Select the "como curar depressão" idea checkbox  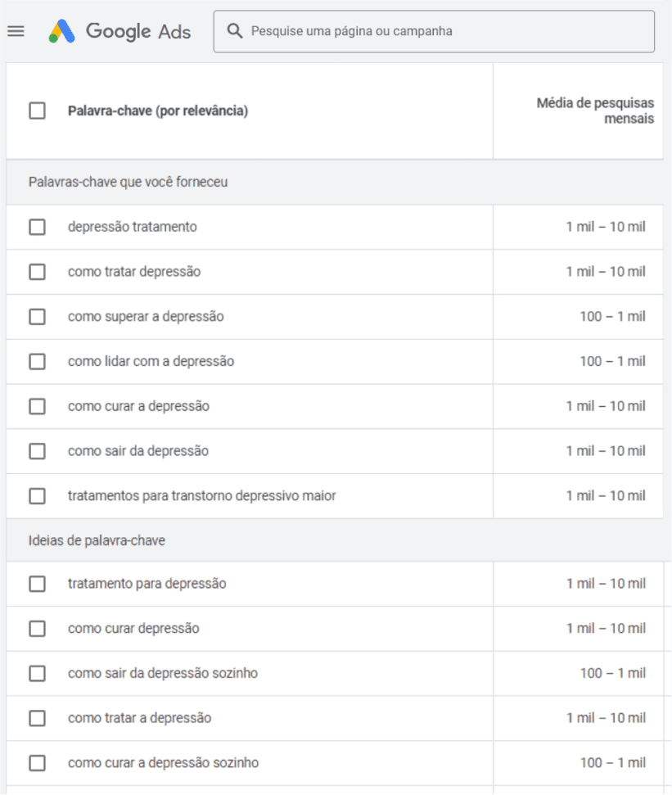coord(37,629)
